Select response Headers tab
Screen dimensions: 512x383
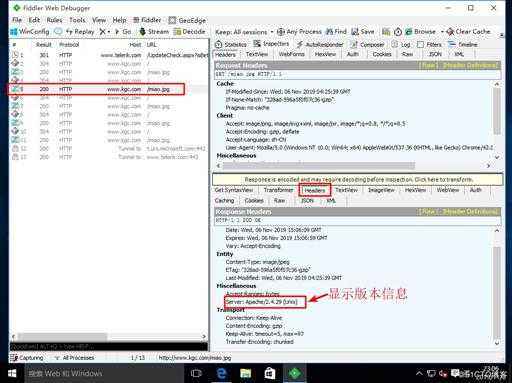point(315,190)
